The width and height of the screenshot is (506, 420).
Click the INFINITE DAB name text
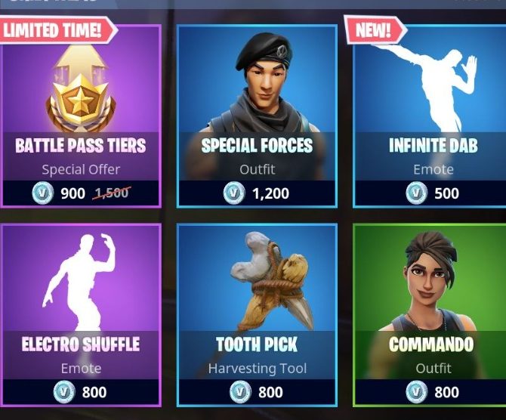[x=433, y=146]
